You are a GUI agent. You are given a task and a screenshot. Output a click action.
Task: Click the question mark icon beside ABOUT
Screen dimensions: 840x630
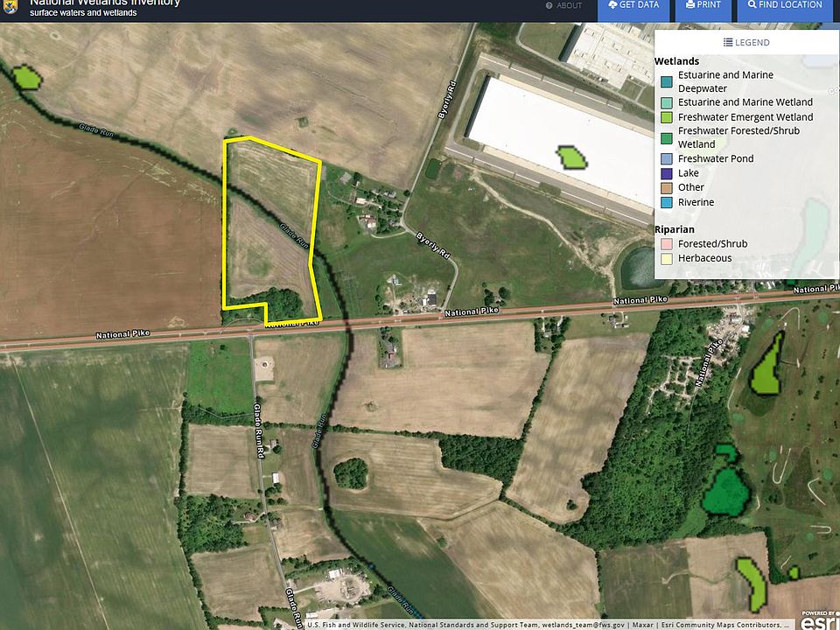549,5
